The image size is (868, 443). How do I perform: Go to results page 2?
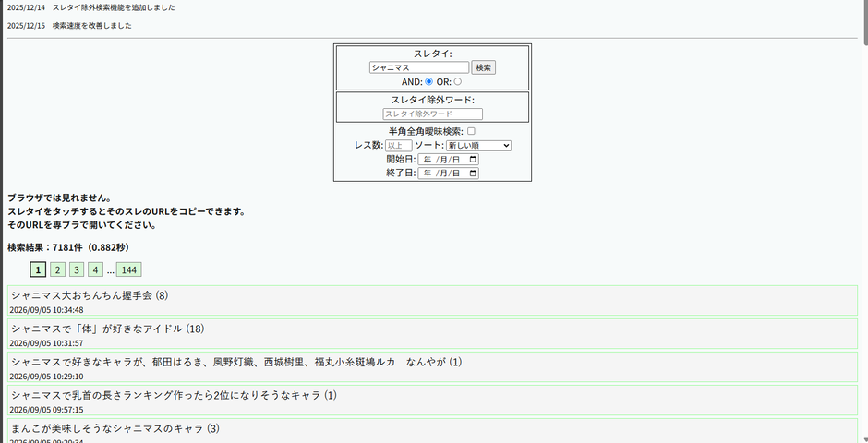click(57, 269)
